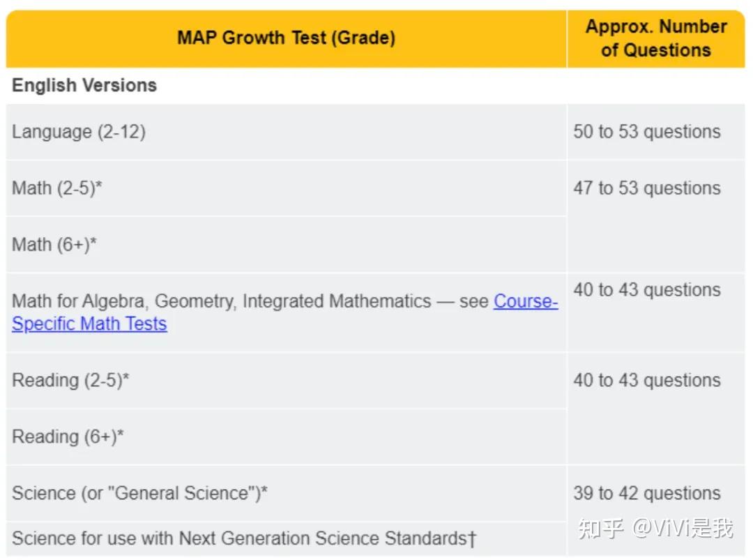This screenshot has height=560, width=753.
Task: Click the word Course- in the hyperlink
Action: (x=526, y=301)
